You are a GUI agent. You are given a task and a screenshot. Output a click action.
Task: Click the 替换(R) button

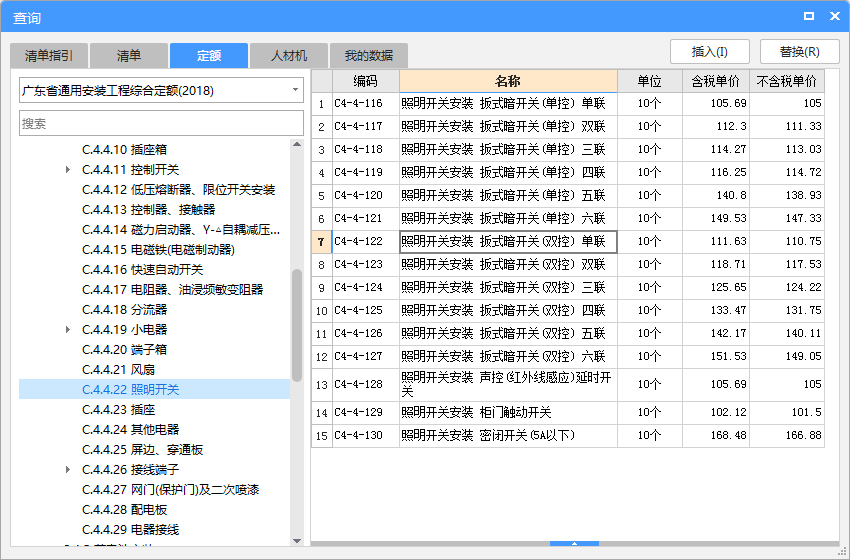800,52
